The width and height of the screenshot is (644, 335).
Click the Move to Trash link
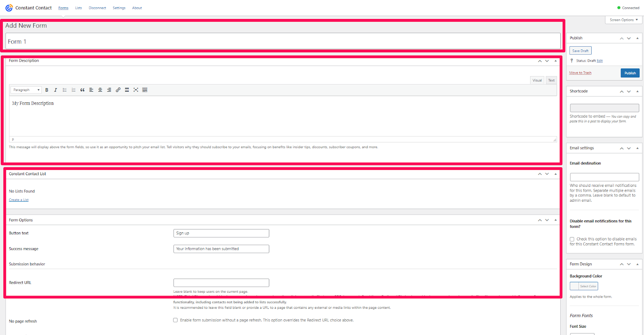[580, 73]
